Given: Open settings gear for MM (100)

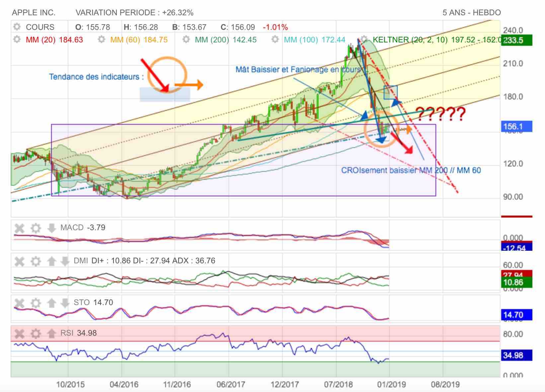Looking at the screenshot, I should pos(275,39).
